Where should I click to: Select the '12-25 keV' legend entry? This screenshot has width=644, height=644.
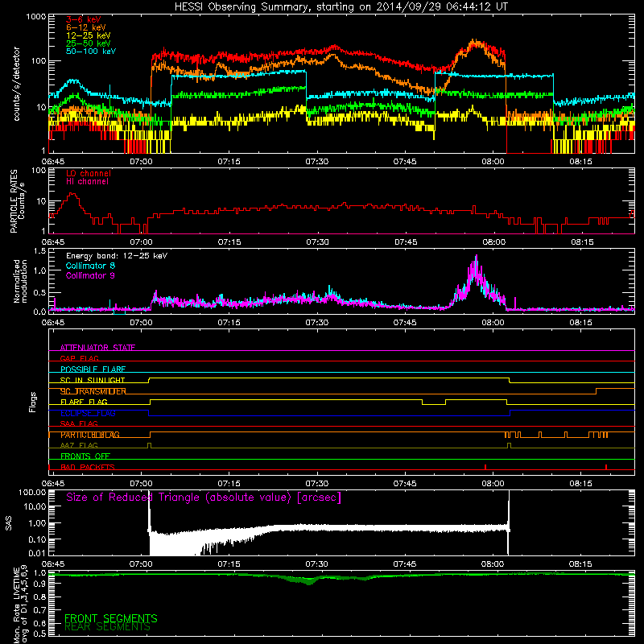click(x=88, y=35)
